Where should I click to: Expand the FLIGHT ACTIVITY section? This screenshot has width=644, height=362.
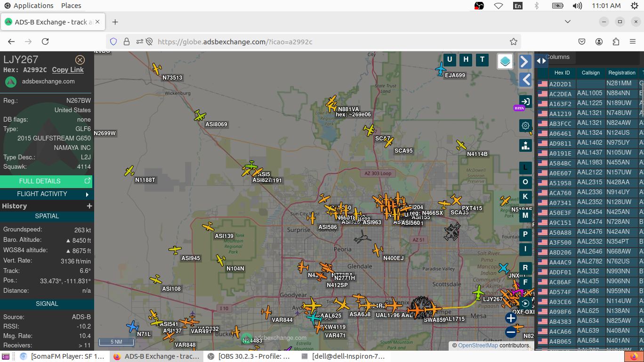point(46,194)
